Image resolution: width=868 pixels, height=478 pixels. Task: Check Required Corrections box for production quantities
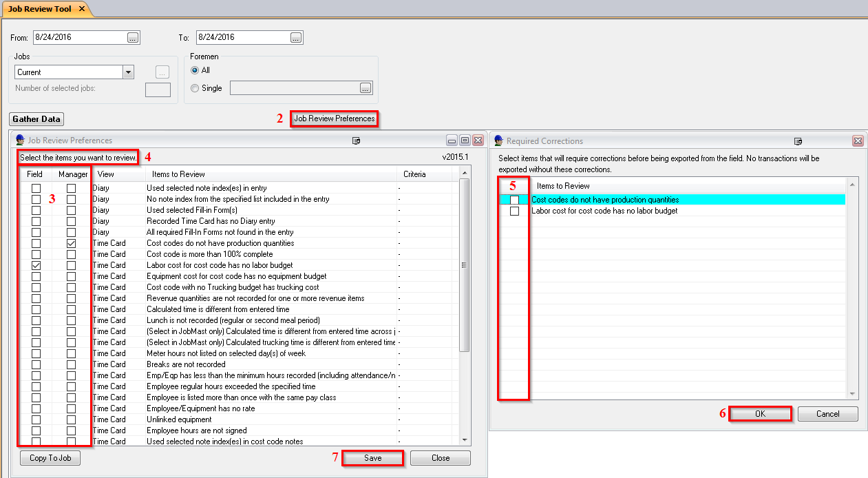pos(514,200)
